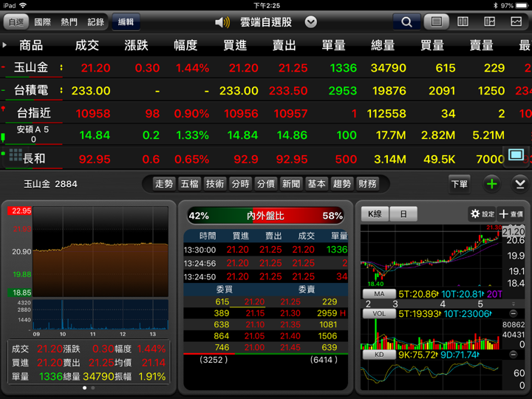Tap the search magnifier icon
The width and height of the screenshot is (532, 399).
coord(406,22)
